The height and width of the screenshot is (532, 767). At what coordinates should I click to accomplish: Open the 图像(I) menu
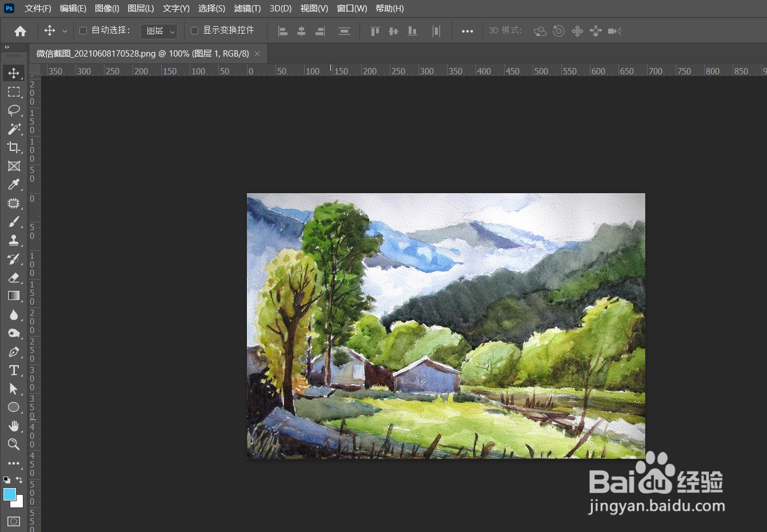(x=107, y=9)
